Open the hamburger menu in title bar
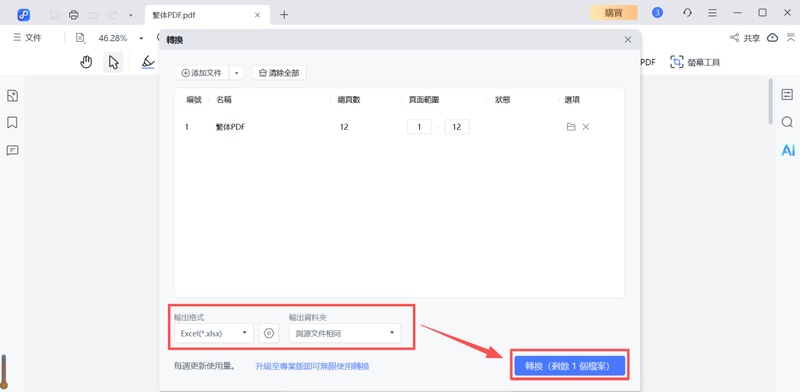The height and width of the screenshot is (392, 800). tap(712, 13)
